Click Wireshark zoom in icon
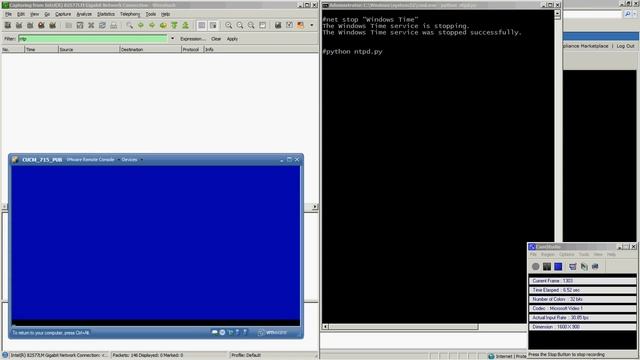Viewport: 640px width, 360px height. [229, 25]
